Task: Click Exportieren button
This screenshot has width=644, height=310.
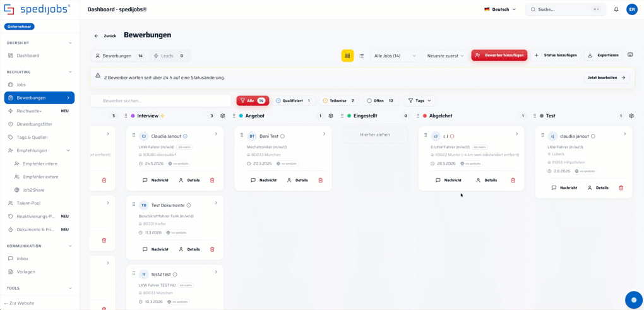Action: [603, 55]
